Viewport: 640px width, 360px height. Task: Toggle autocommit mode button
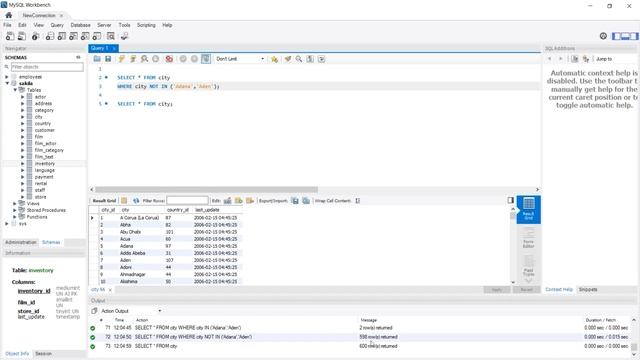[x=206, y=59]
